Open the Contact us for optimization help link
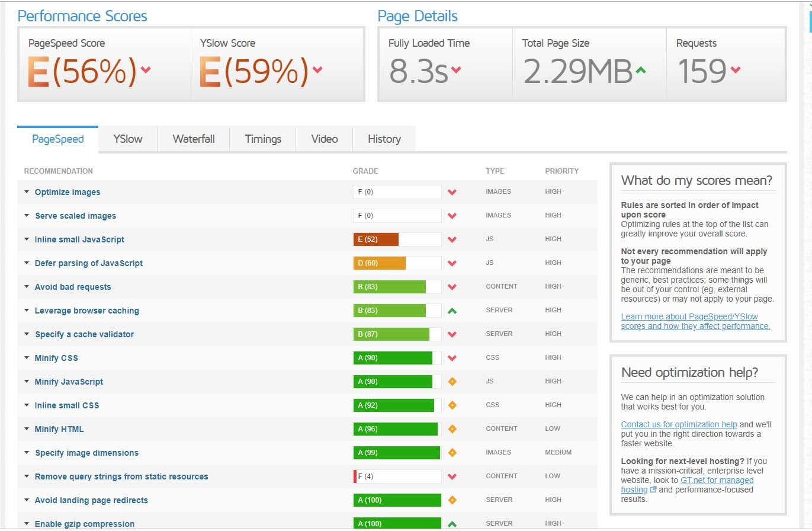 pyautogui.click(x=679, y=424)
